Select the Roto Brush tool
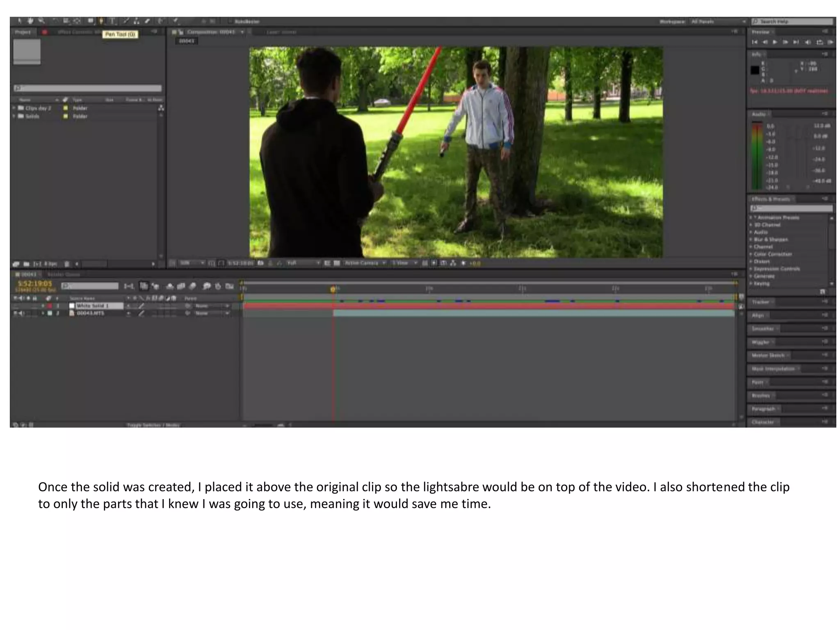This screenshot has height=630, width=840. 161,21
